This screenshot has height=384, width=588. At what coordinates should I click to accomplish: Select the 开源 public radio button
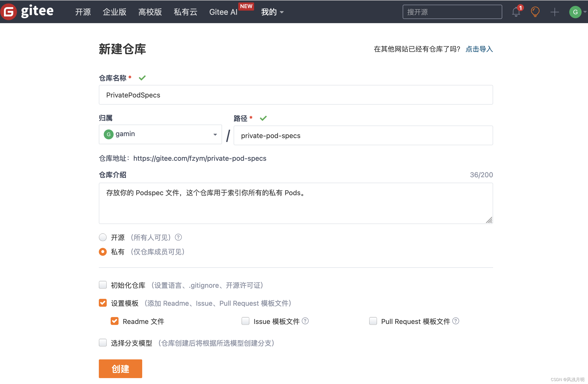point(103,237)
